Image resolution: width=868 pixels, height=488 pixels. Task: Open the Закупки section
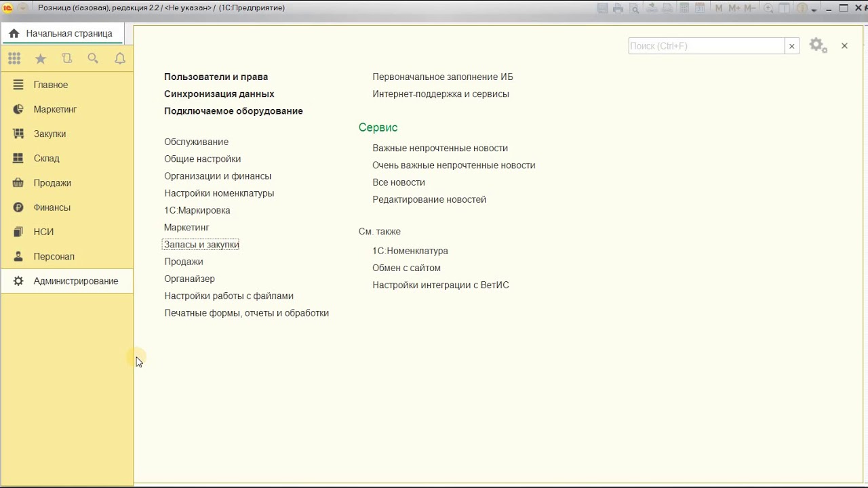[67, 134]
